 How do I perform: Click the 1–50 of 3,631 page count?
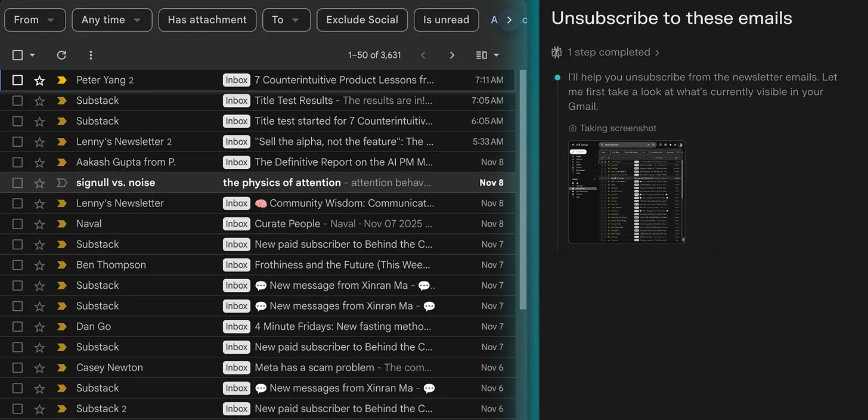374,55
